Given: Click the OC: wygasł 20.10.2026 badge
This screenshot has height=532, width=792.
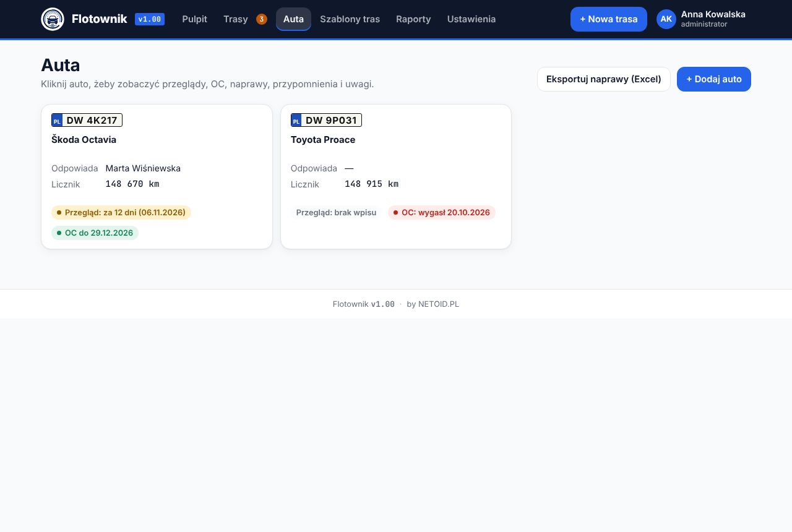Looking at the screenshot, I should click(x=442, y=213).
